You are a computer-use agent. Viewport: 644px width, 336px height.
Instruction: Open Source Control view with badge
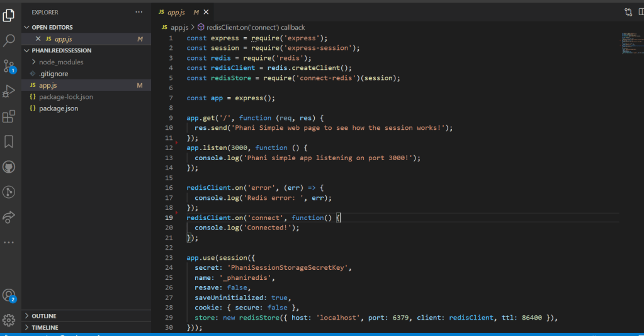click(x=9, y=66)
